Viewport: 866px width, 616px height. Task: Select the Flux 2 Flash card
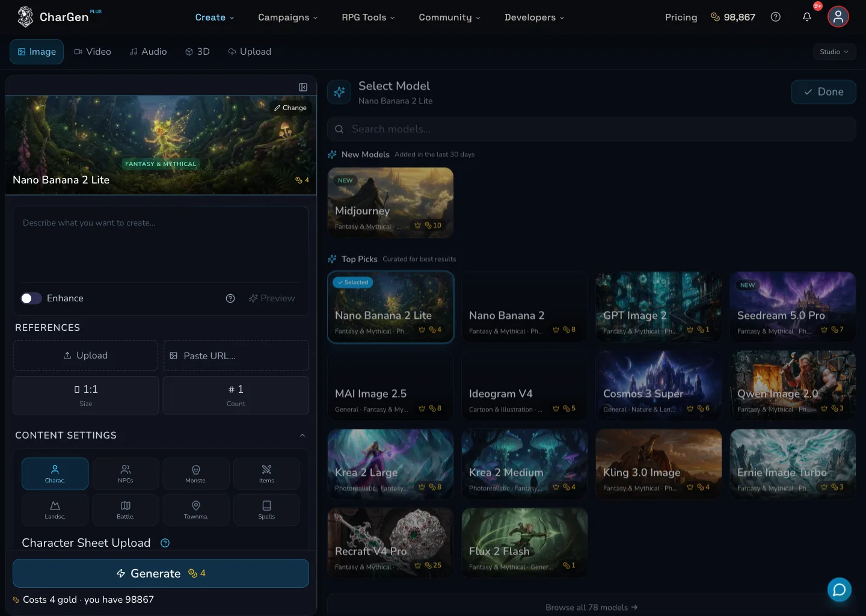(524, 543)
